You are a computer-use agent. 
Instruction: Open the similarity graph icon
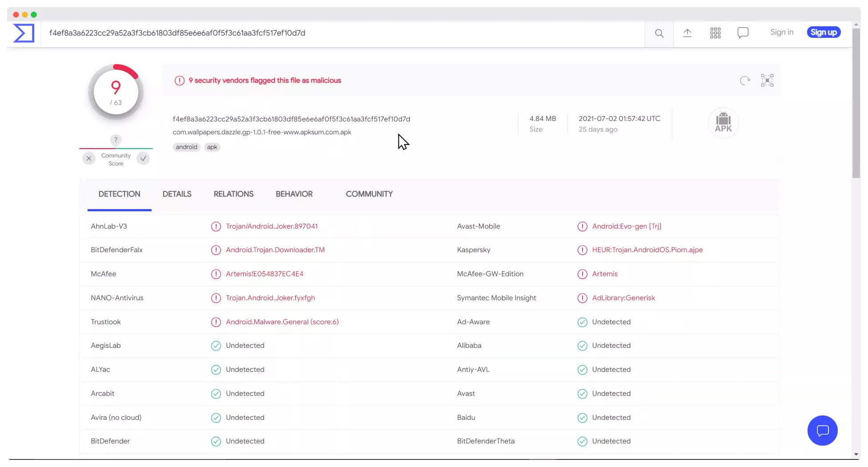click(767, 81)
